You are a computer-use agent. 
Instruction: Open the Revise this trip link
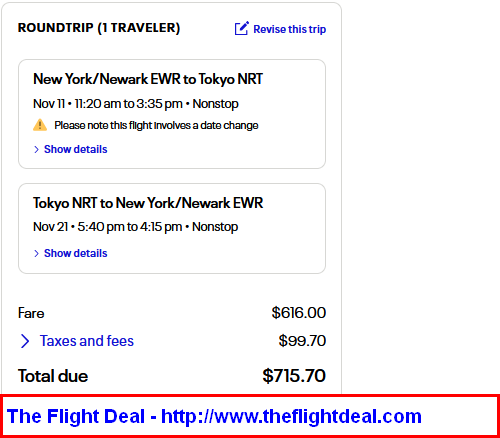(289, 29)
